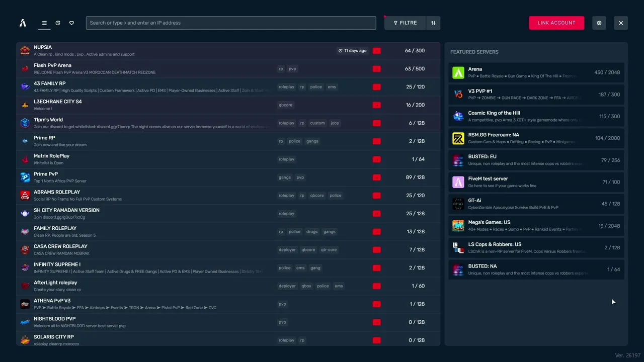Select the "FiveM test server" featured entry

[x=536, y=182]
